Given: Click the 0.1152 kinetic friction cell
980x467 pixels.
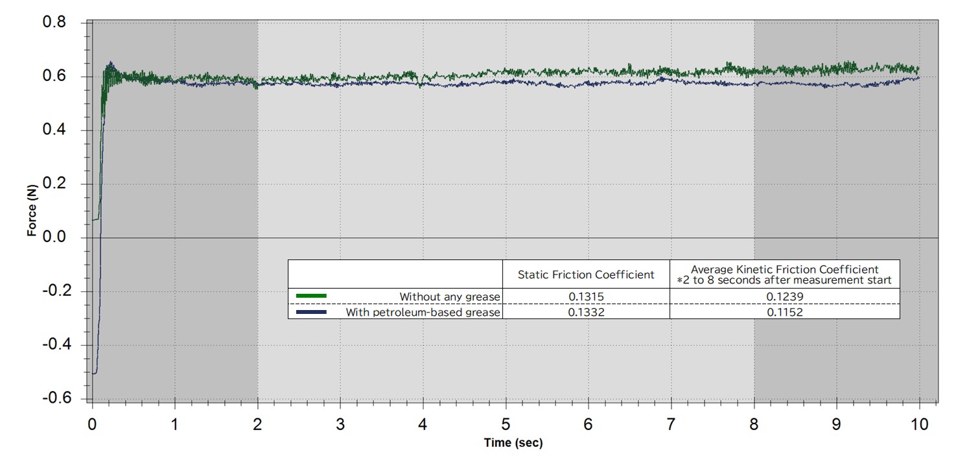Looking at the screenshot, I should tap(784, 313).
